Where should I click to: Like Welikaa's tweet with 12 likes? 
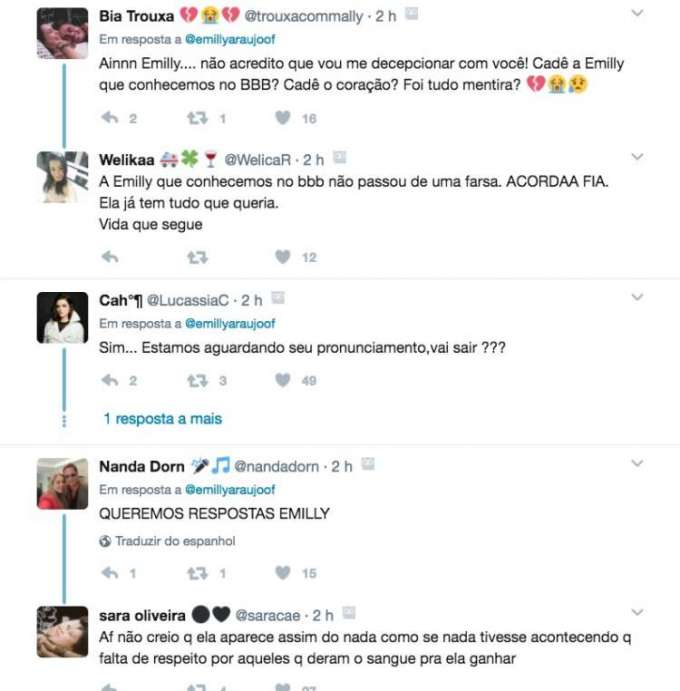[x=283, y=257]
